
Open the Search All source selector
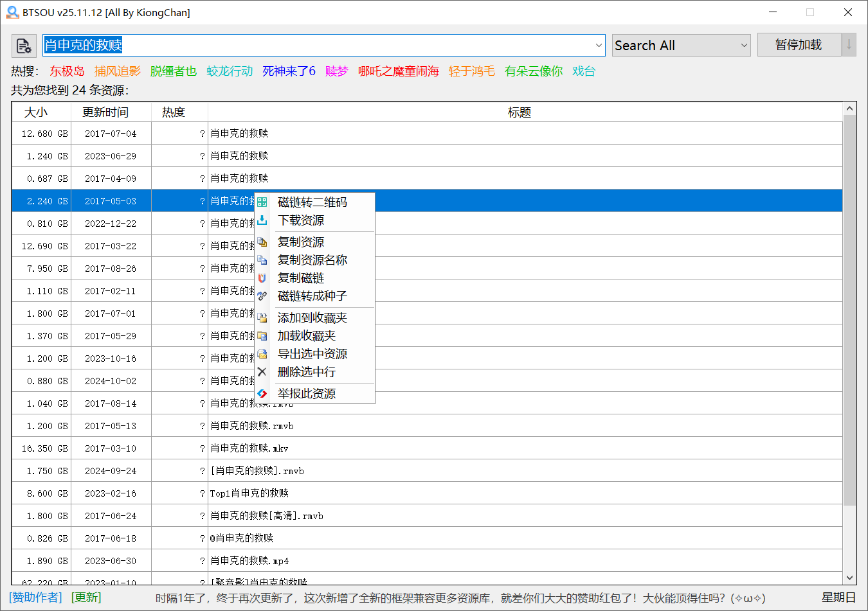(x=681, y=45)
